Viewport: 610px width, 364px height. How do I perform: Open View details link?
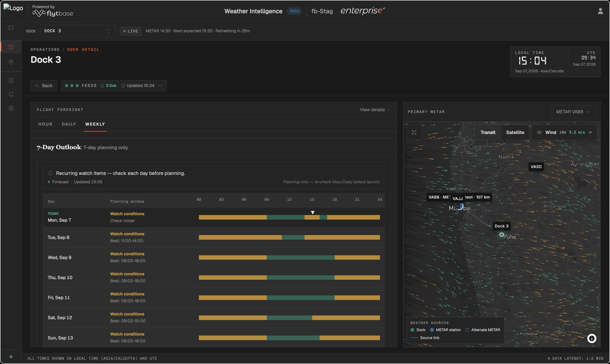(374, 110)
